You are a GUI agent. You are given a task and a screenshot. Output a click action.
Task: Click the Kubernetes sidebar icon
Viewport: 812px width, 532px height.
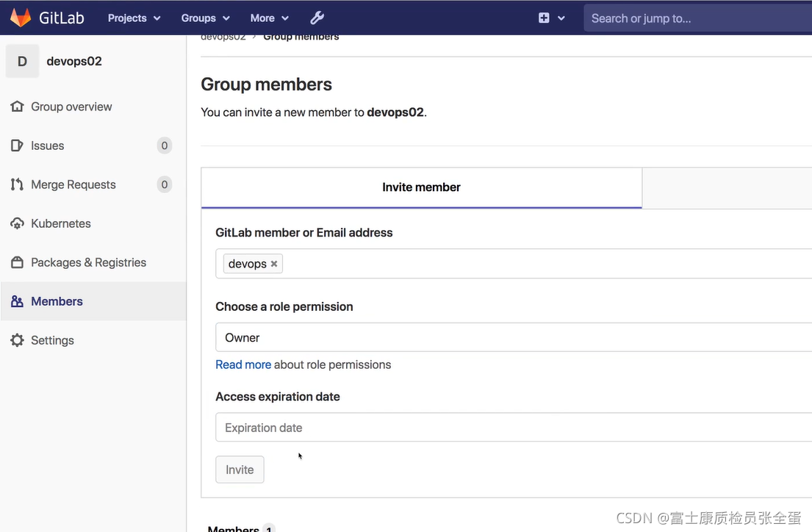point(15,223)
